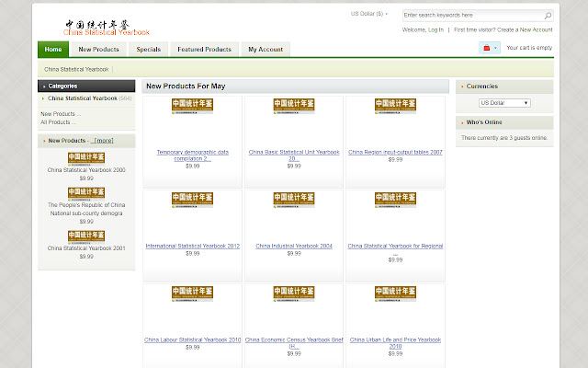This screenshot has width=588, height=368.
Task: Open China Region input-output tables 2007 link
Action: (x=395, y=152)
